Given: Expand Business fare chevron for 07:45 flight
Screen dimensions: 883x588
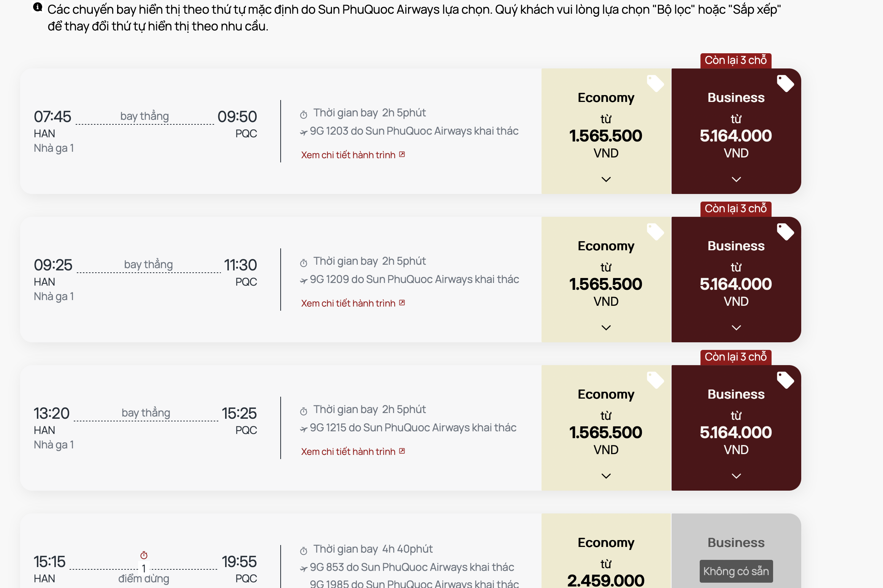Looking at the screenshot, I should tap(736, 179).
